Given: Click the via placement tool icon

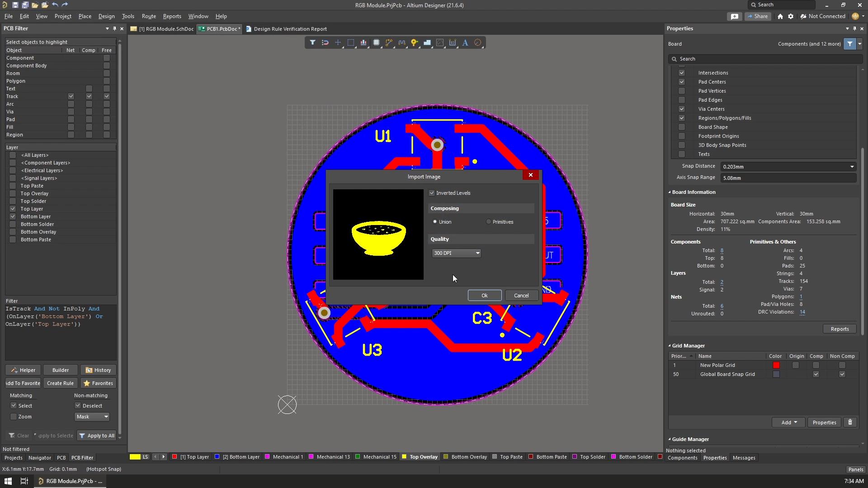Looking at the screenshot, I should (x=415, y=42).
